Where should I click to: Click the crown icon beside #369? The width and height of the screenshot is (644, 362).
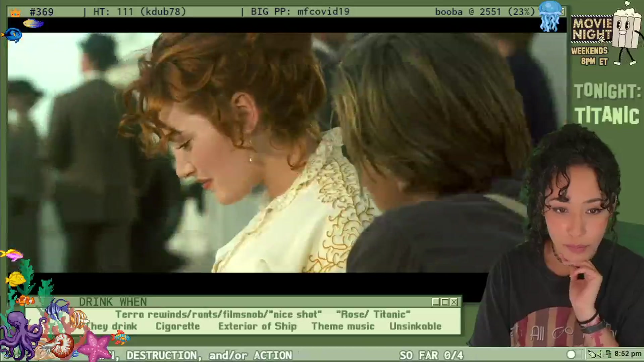pos(15,13)
